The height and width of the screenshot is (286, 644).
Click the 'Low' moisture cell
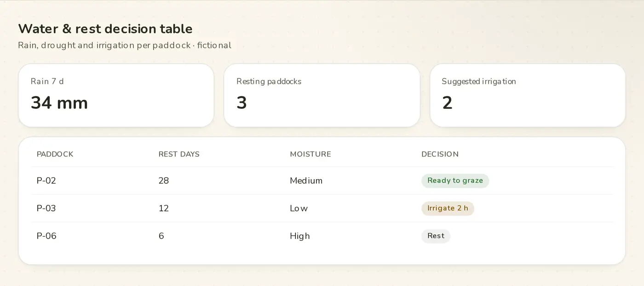[x=299, y=208]
